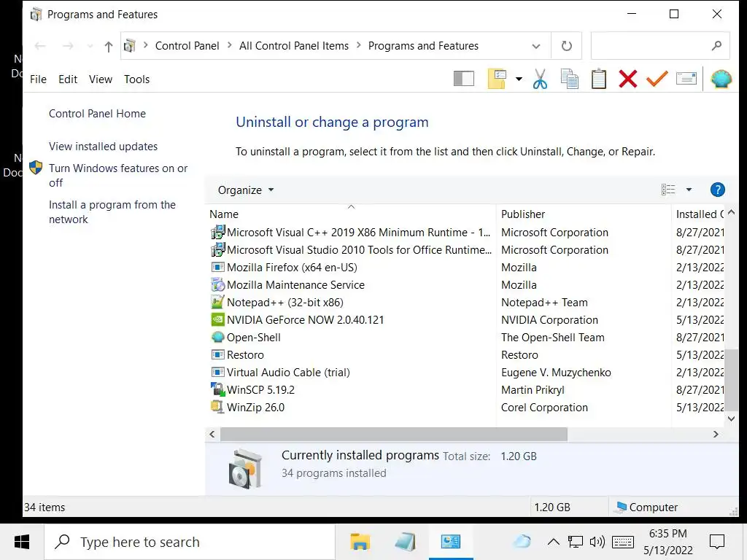Open the view options dropdown arrow
747x560 pixels.
click(689, 190)
